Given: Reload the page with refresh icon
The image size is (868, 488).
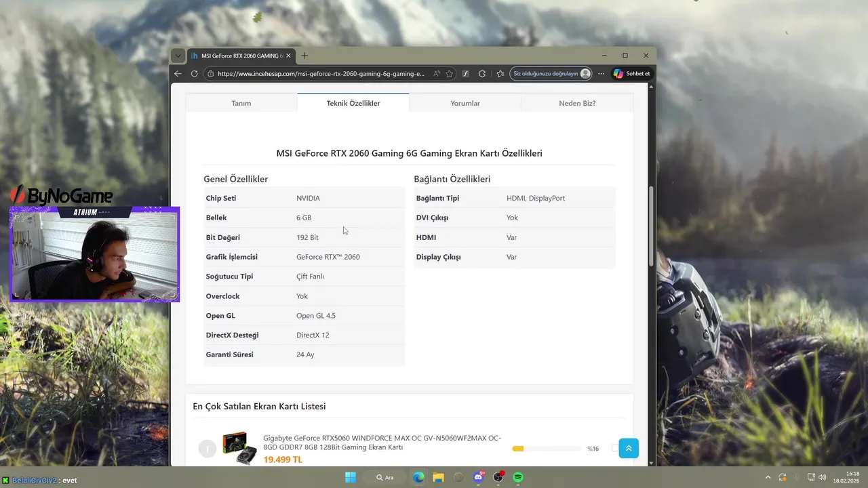Looking at the screenshot, I should click(194, 74).
